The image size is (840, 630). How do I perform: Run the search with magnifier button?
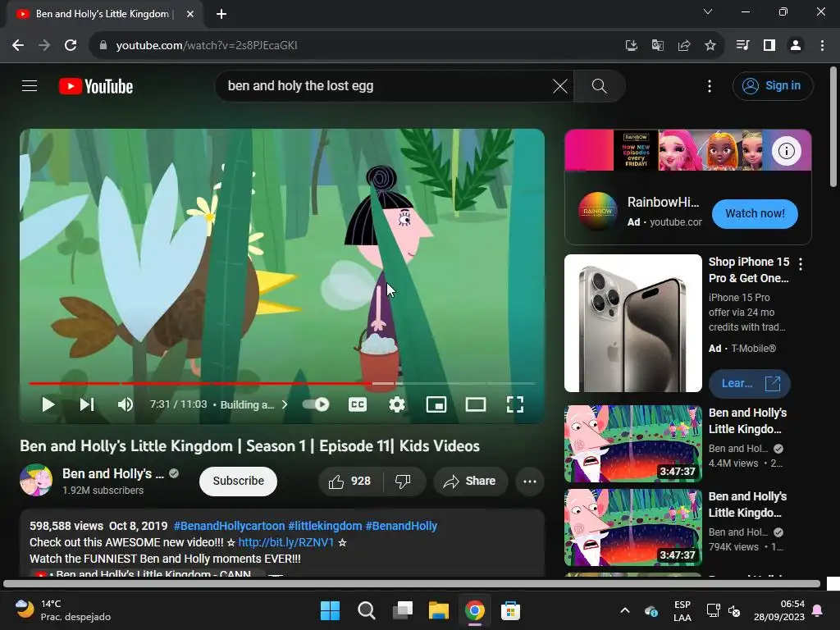(600, 85)
